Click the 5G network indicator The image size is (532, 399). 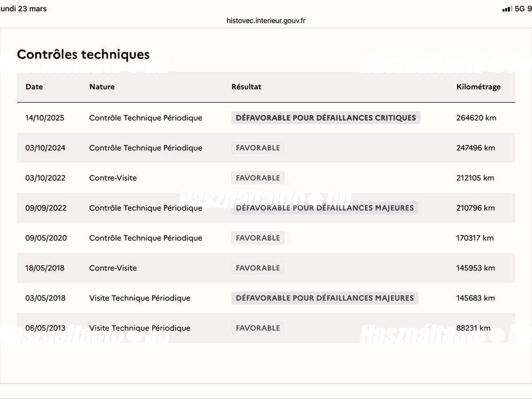(x=520, y=9)
